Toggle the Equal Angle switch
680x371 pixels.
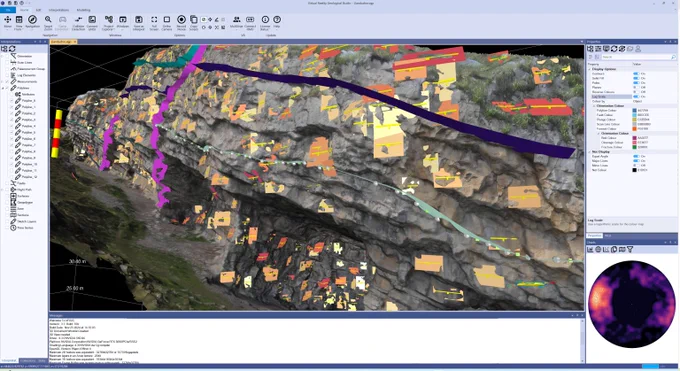click(636, 156)
